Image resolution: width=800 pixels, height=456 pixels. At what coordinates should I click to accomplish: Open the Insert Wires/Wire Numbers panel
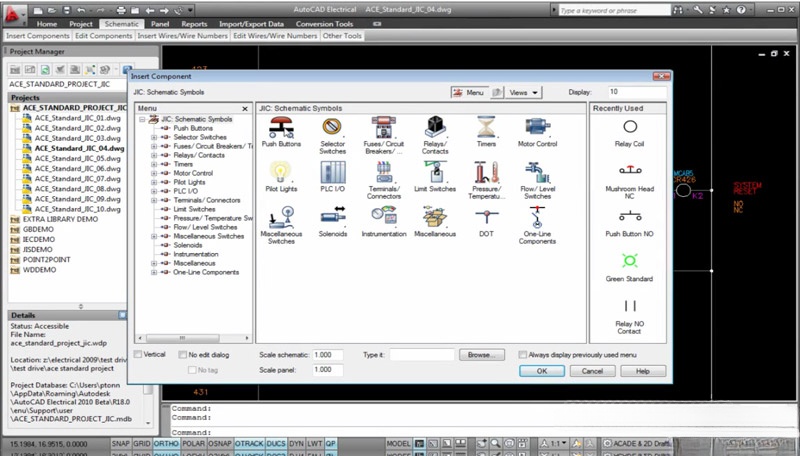[182, 36]
